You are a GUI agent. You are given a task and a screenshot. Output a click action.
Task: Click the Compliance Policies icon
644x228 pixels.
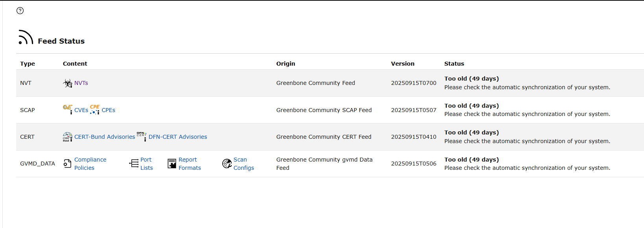[x=68, y=164]
